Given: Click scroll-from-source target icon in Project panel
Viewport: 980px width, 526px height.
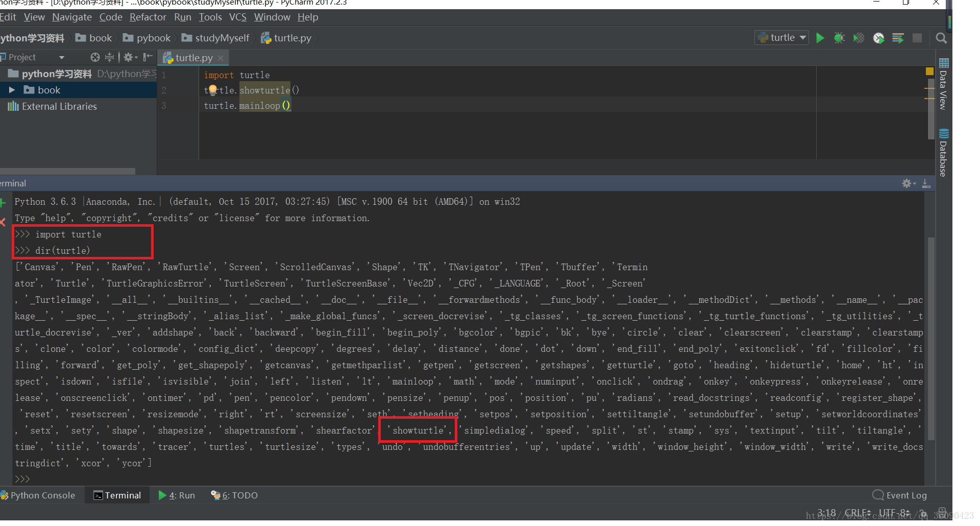Looking at the screenshot, I should coord(95,57).
